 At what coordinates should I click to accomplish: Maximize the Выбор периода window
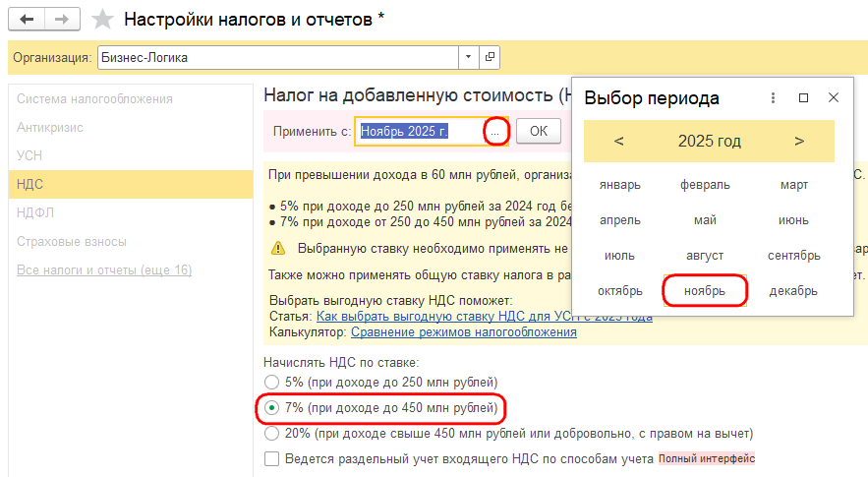(803, 98)
